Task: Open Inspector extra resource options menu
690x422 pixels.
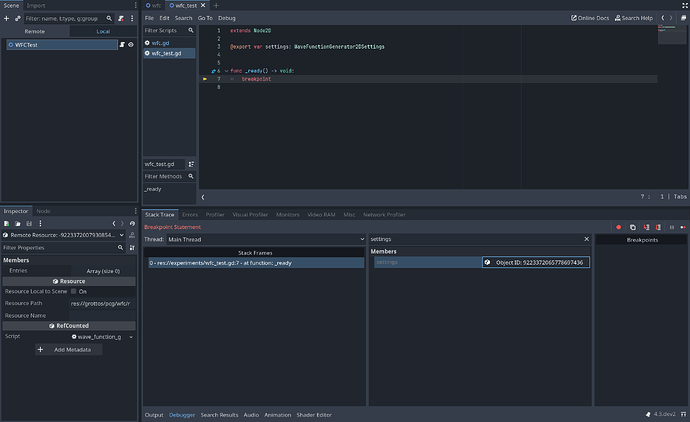Action: [40, 224]
